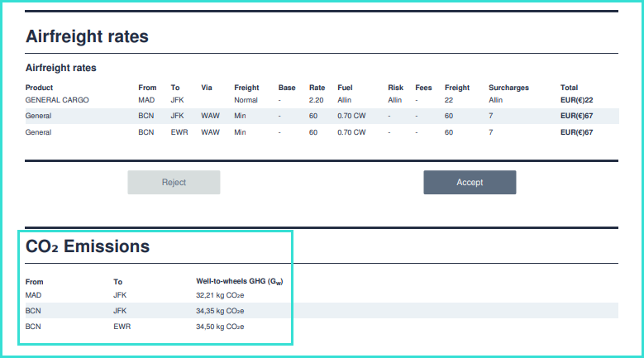Click the CO₂ Emissions section heading
The image size is (644, 358).
(88, 246)
